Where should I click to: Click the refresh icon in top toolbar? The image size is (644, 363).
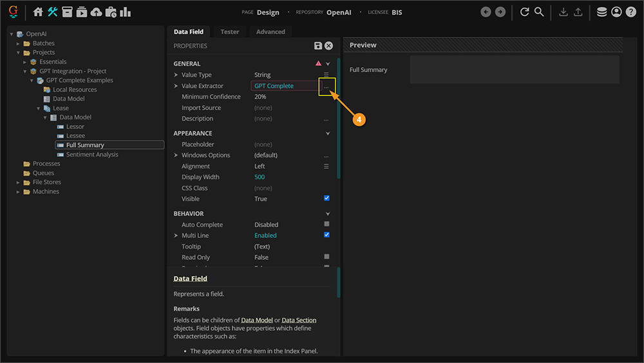[x=524, y=12]
